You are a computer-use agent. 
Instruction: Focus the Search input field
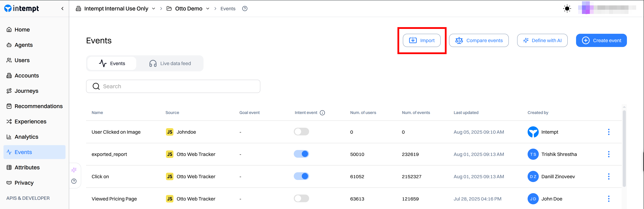pyautogui.click(x=173, y=86)
